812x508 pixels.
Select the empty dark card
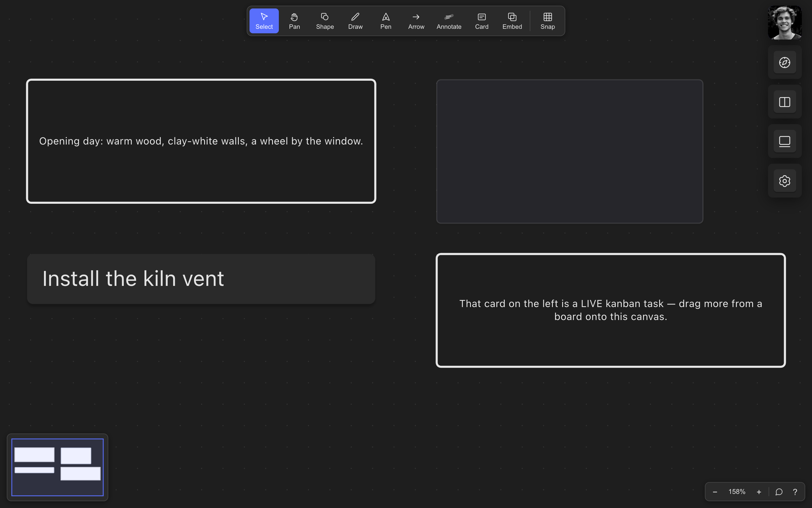(570, 151)
